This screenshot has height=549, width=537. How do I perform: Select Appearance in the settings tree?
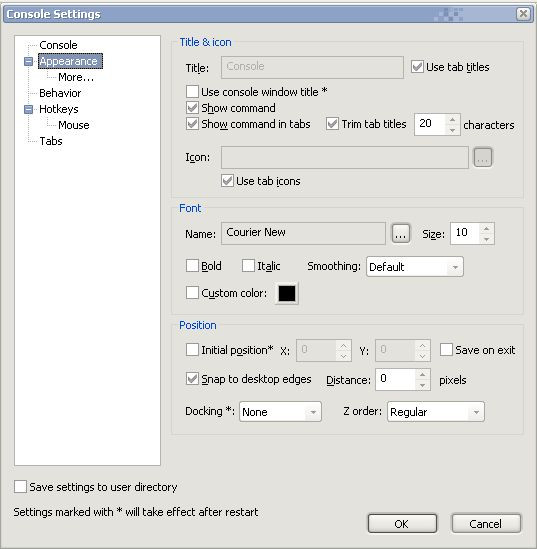click(70, 61)
